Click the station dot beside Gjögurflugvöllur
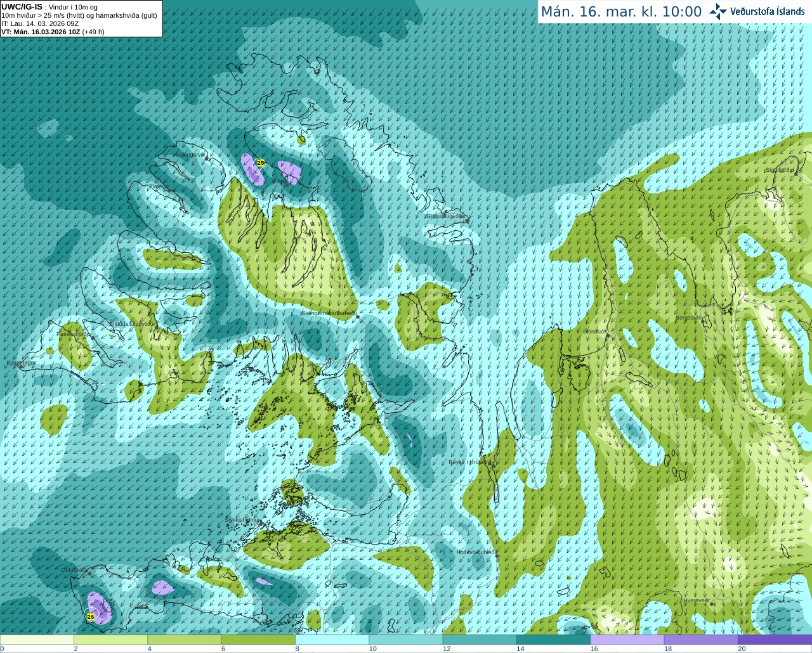Screen dimensions: 812x653 pos(467,221)
